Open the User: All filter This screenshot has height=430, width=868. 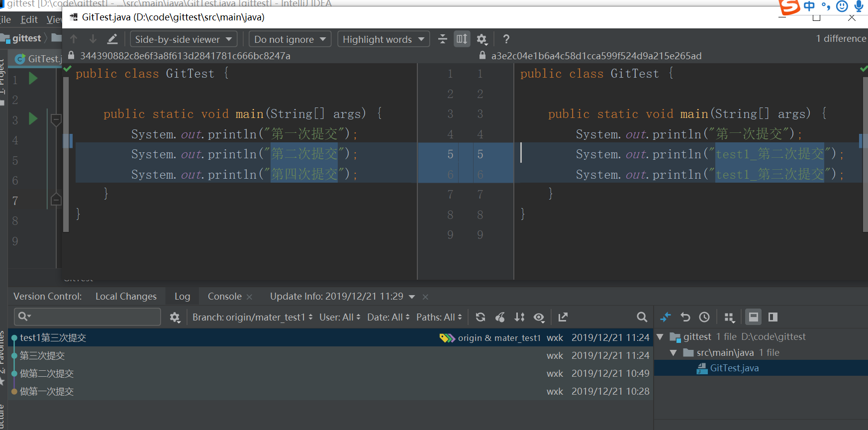tap(340, 317)
